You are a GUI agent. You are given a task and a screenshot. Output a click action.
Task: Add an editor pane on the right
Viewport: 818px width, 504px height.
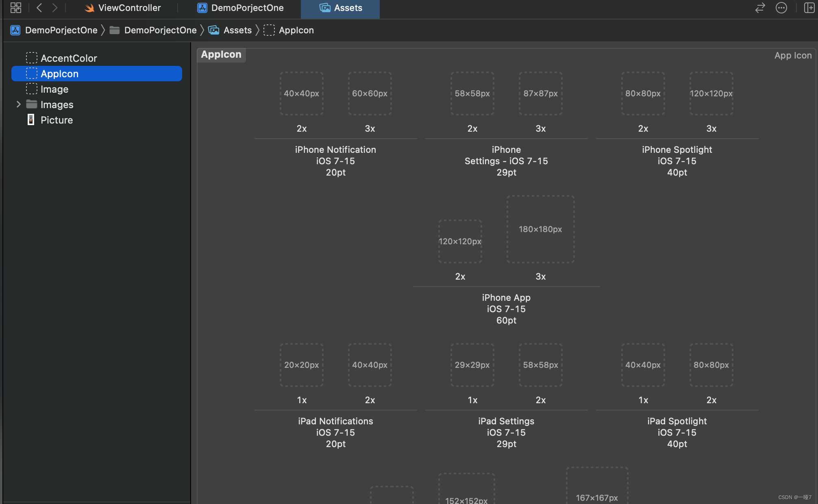pos(809,8)
